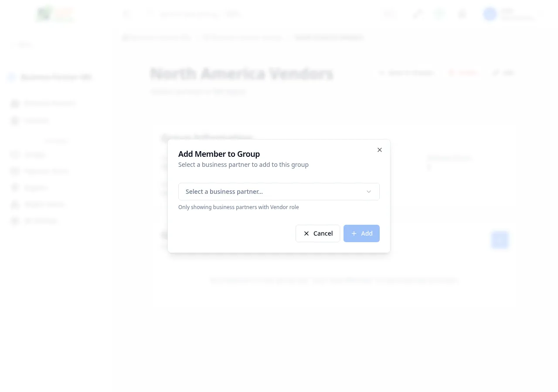
Task: Click the blue square button behind dialog
Action: 500,240
